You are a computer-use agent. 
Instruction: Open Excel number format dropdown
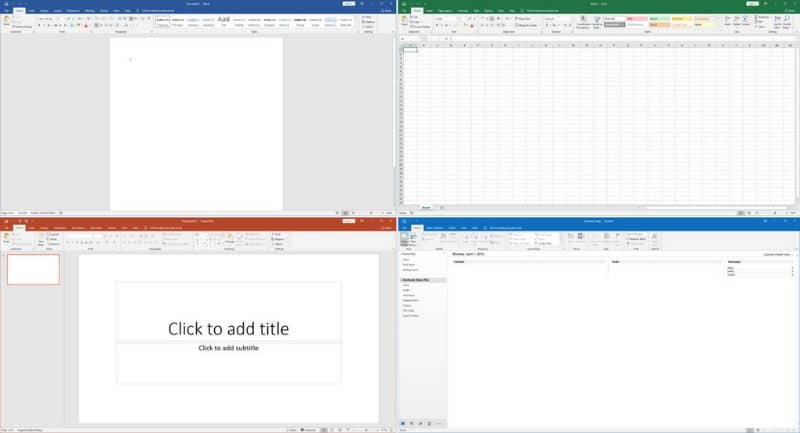(556, 19)
